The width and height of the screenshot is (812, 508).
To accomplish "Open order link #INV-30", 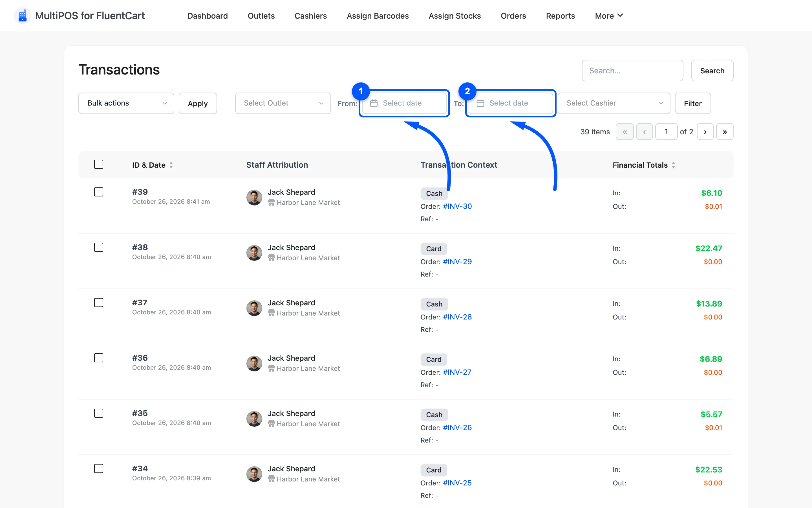I will 457,206.
